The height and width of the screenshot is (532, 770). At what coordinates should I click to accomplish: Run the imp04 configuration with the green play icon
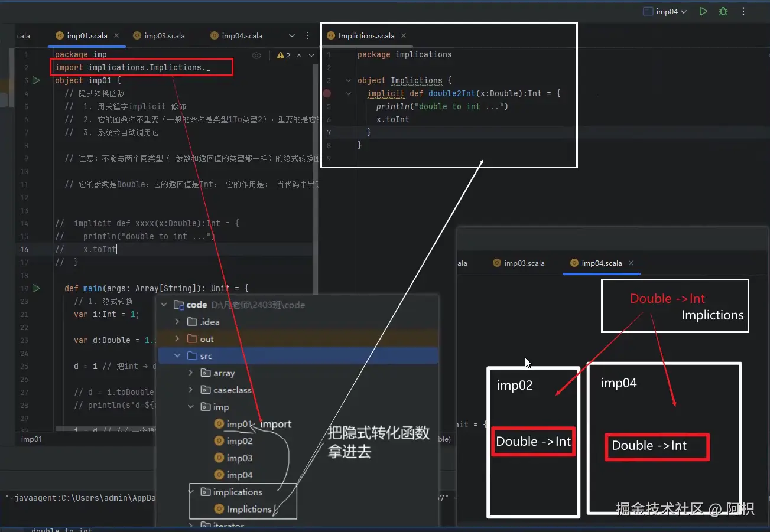(x=703, y=11)
